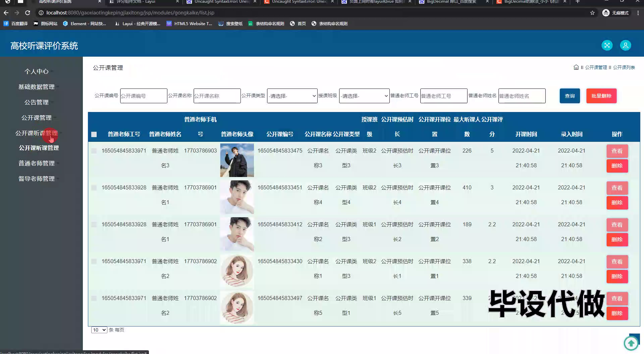The height and width of the screenshot is (354, 644).
Task: Bookmark this page with the star icon
Action: click(x=592, y=13)
